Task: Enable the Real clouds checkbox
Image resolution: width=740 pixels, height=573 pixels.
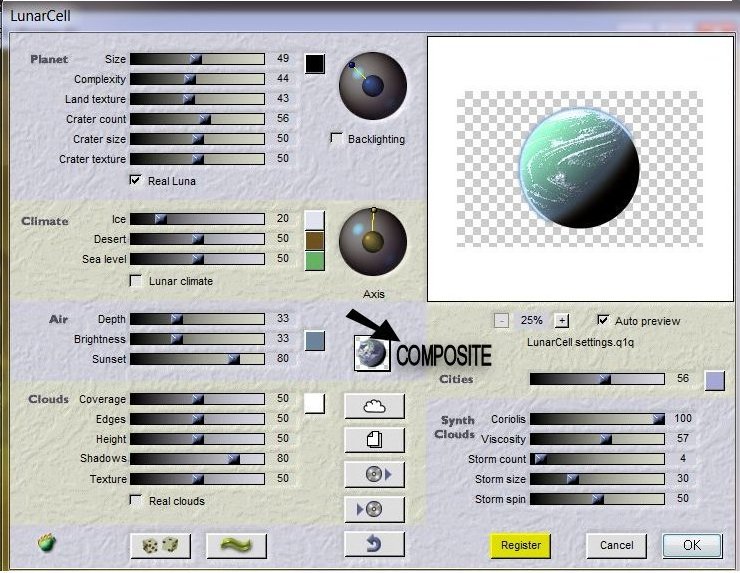Action: click(x=136, y=500)
